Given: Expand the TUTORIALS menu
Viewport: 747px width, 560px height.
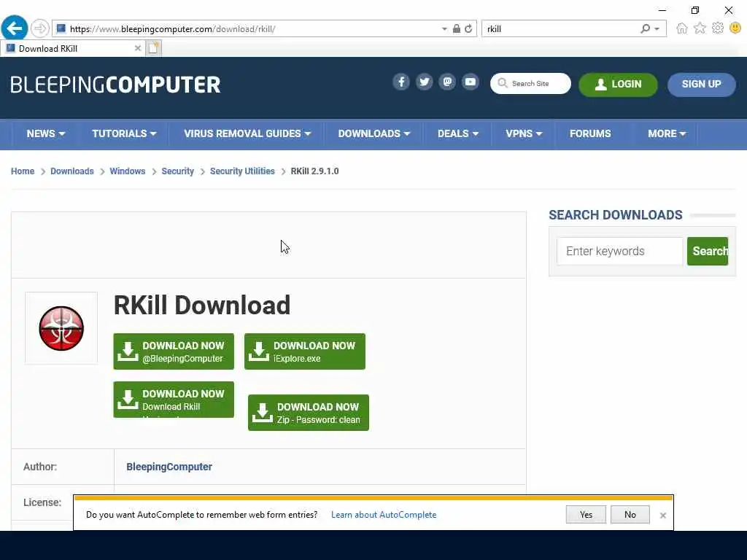Looking at the screenshot, I should [x=124, y=134].
